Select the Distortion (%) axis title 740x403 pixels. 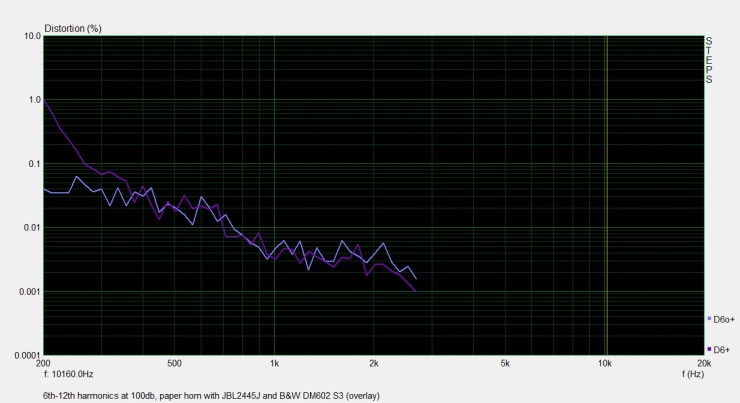click(x=73, y=28)
